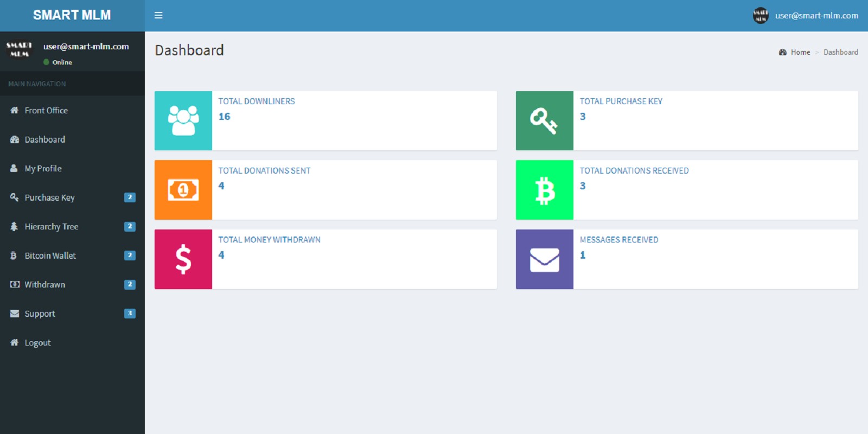This screenshot has height=434, width=868.
Task: Click the Support envelope icon in sidebar
Action: [15, 314]
